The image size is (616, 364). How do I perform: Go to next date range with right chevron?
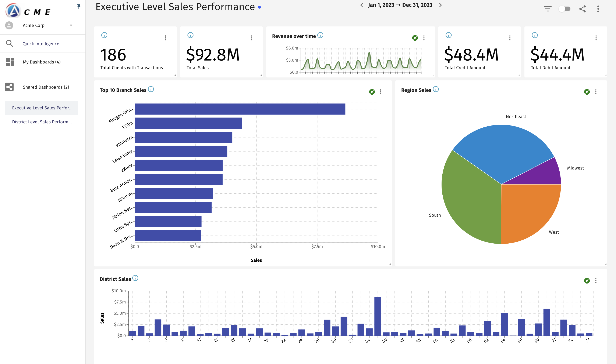tap(440, 5)
